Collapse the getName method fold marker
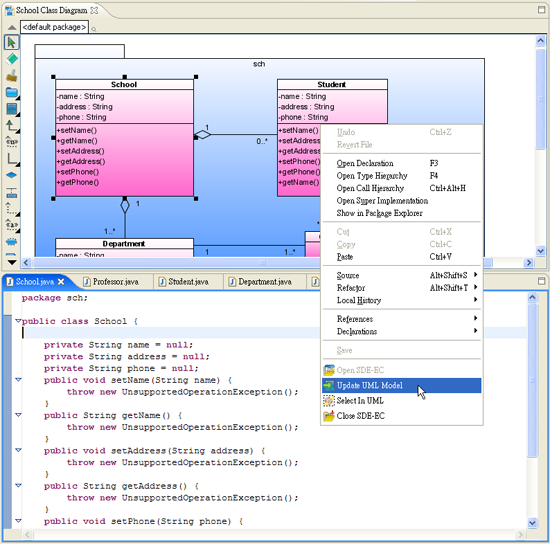This screenshot has width=550, height=544. pyautogui.click(x=18, y=415)
